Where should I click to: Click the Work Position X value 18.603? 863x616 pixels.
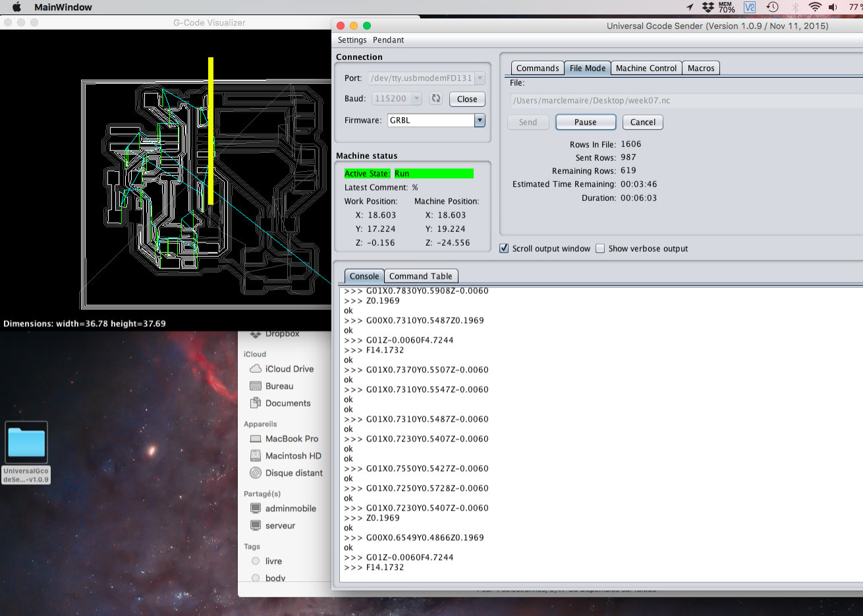click(x=382, y=215)
